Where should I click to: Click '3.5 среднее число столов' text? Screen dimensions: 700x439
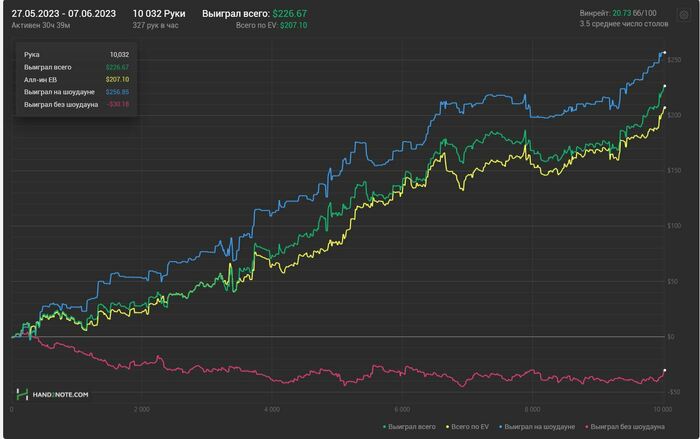tap(624, 24)
